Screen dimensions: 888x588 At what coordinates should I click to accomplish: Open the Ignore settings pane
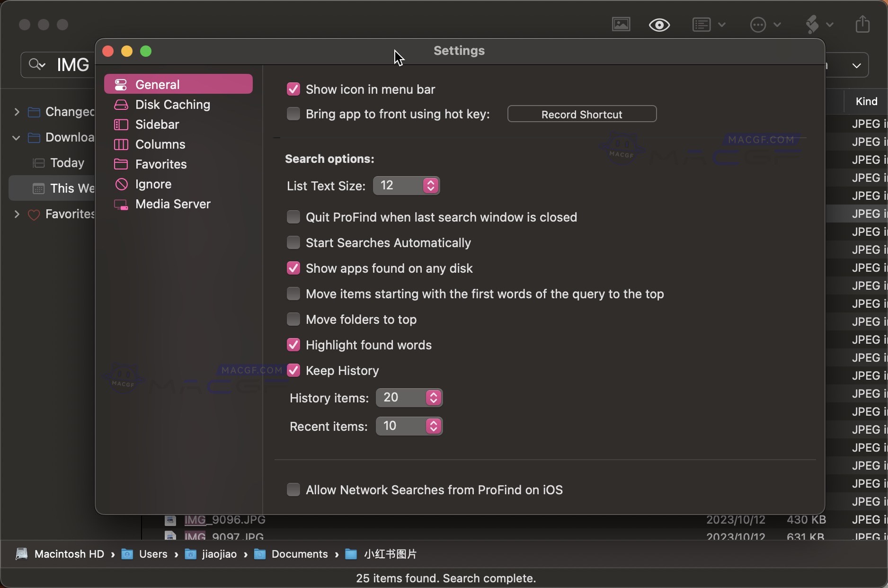coord(153,184)
